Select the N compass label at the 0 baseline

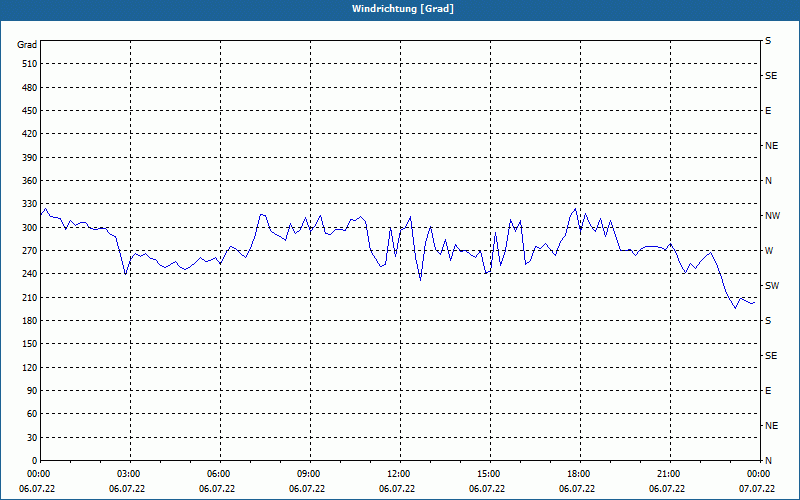click(768, 461)
